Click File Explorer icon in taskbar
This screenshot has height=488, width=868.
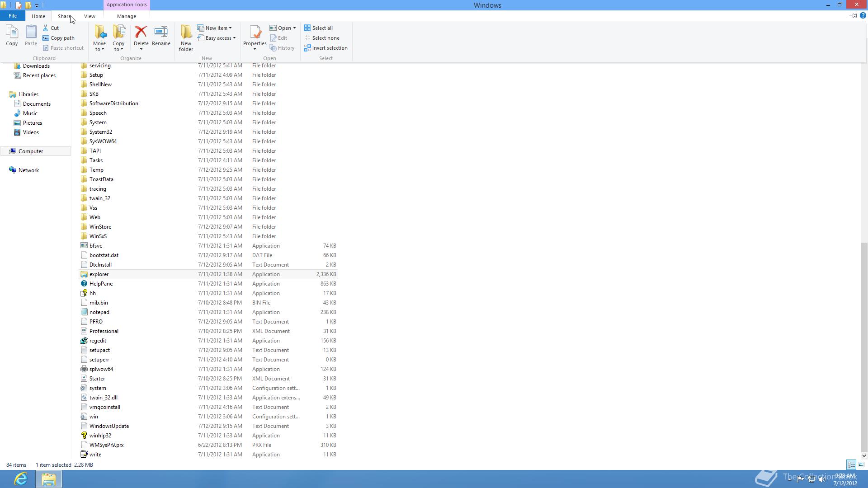click(x=49, y=479)
